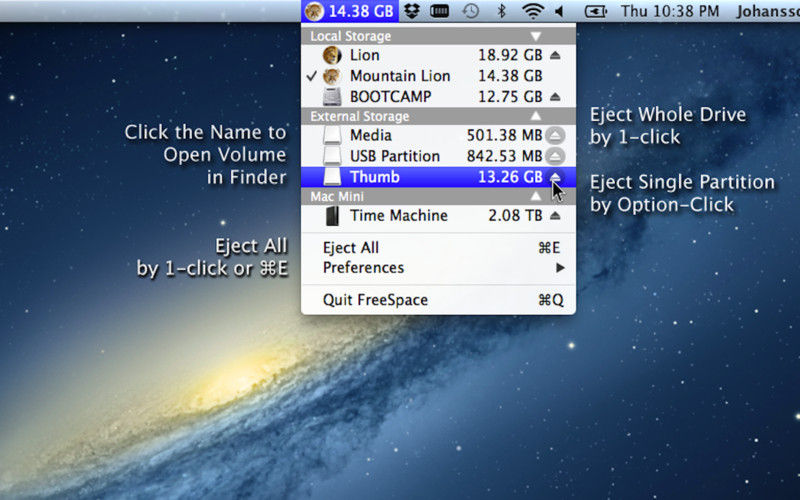
Task: Open the Lion volume in Finder
Action: pos(364,55)
